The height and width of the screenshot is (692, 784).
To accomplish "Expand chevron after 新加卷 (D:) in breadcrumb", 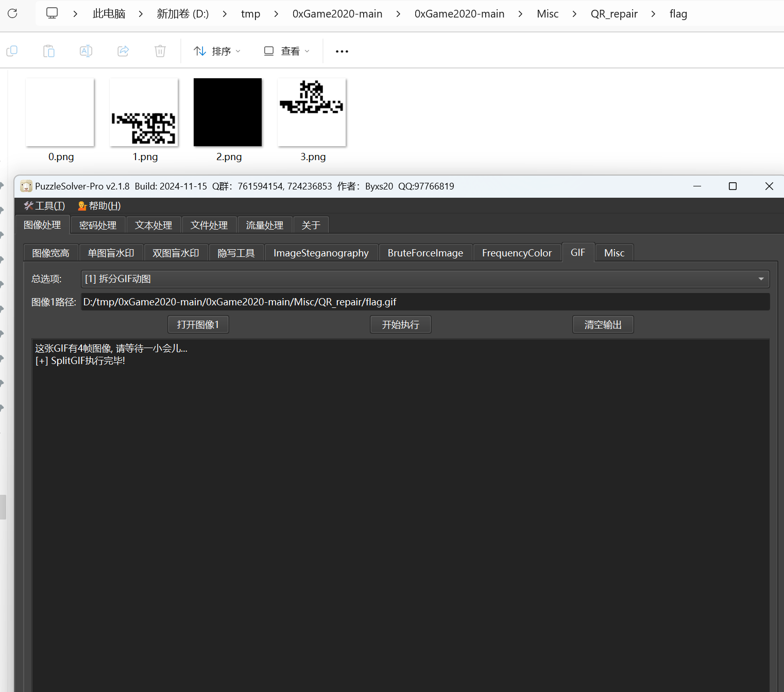I will pos(225,14).
